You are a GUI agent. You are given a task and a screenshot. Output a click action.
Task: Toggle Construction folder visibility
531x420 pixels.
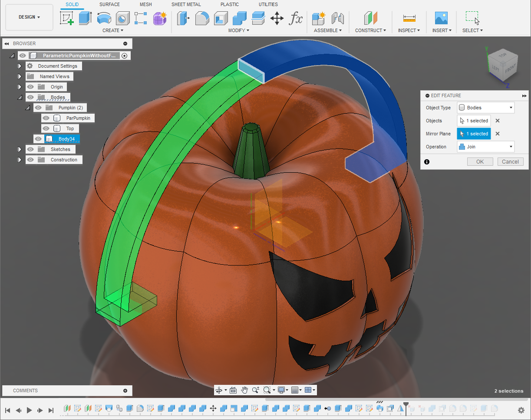click(x=30, y=160)
